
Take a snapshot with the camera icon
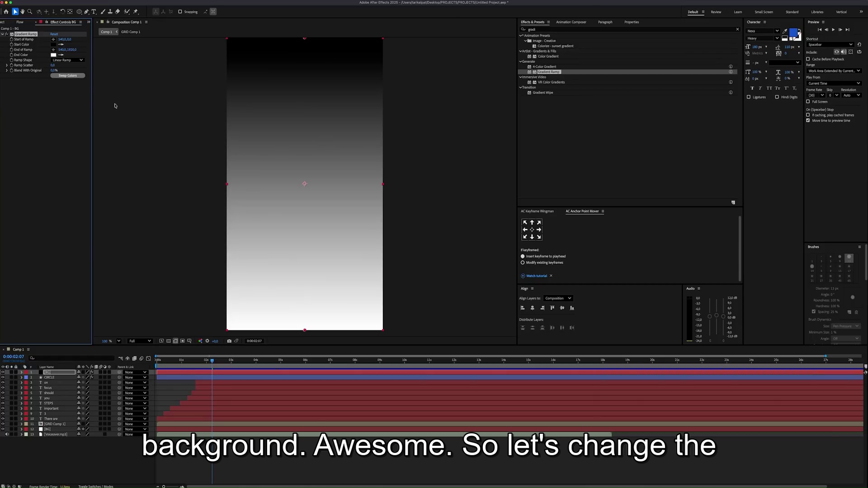click(x=229, y=341)
